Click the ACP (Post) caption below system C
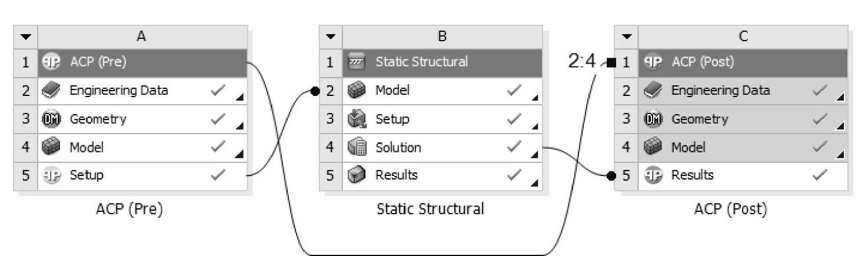The image size is (868, 256). tap(732, 210)
